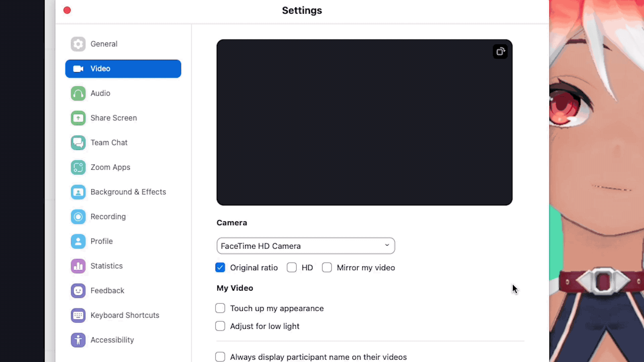644x362 pixels.
Task: Open Audio settings
Action: click(x=100, y=93)
